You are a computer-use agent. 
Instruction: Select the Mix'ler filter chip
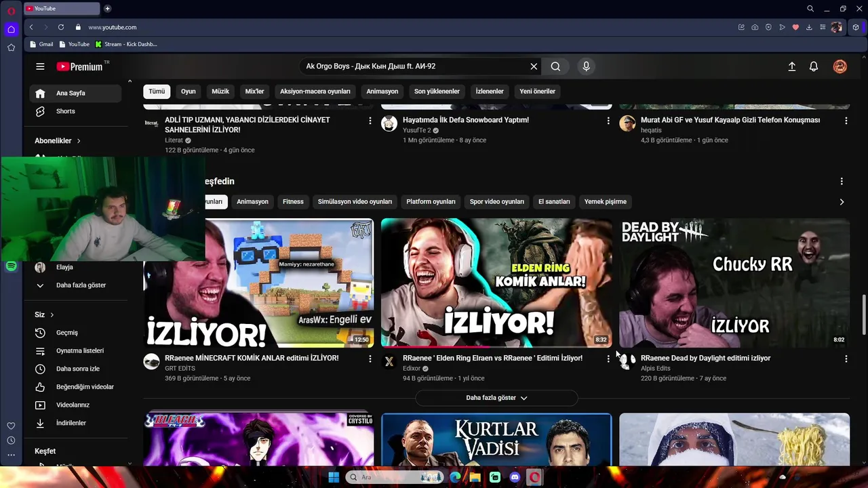pyautogui.click(x=254, y=91)
